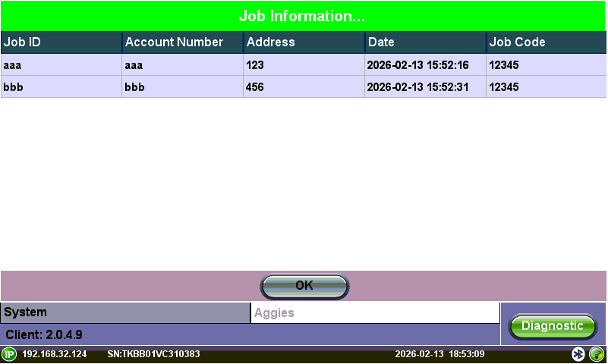Select the System tab
Viewport: 608px width, 364px height.
coord(125,312)
